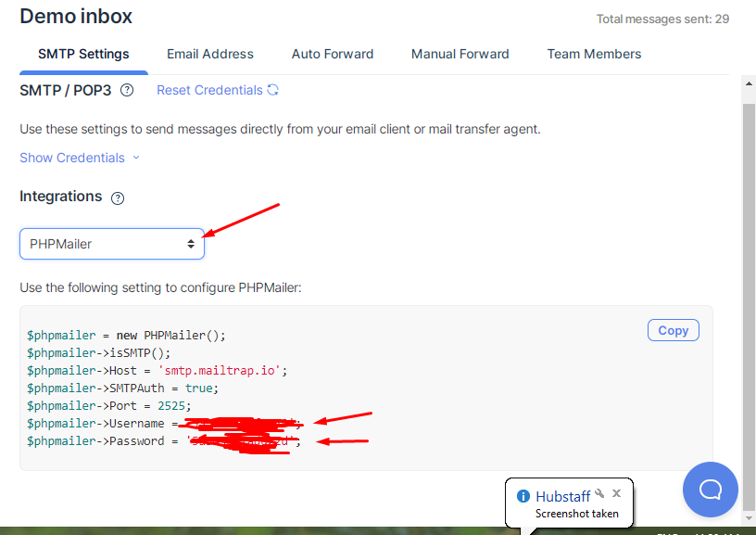This screenshot has width=756, height=535.
Task: Copy the PHPMailer configuration code
Action: tap(673, 329)
